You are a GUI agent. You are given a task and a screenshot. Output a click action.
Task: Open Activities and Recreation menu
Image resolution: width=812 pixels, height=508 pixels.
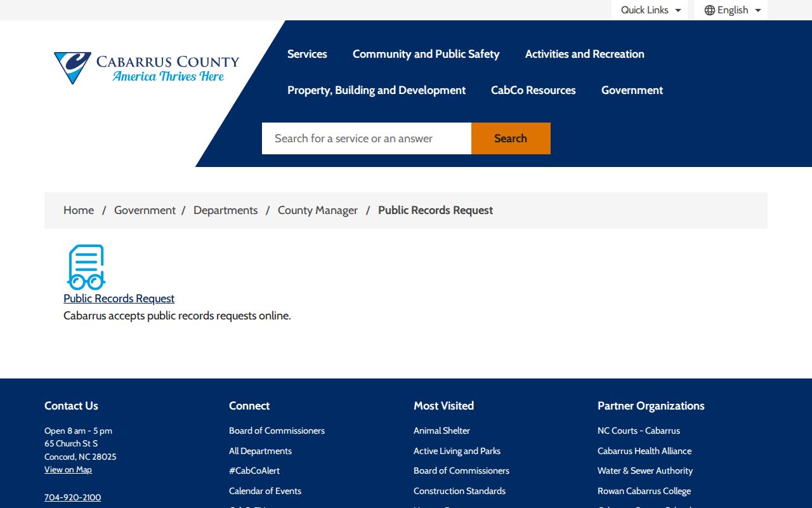[x=584, y=54]
